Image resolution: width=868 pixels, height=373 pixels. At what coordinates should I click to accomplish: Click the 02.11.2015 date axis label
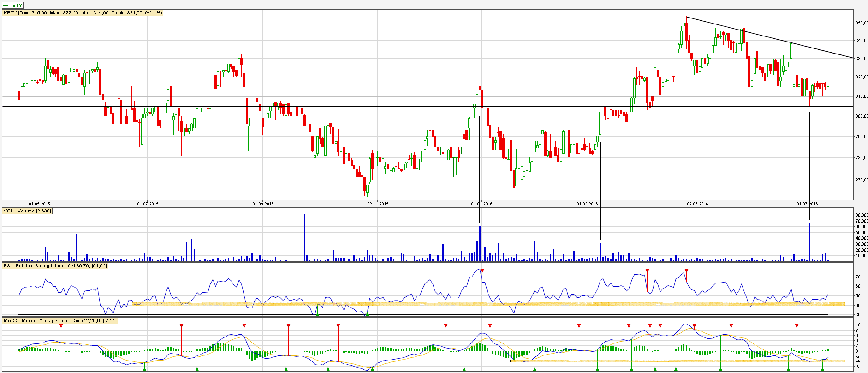(x=378, y=204)
